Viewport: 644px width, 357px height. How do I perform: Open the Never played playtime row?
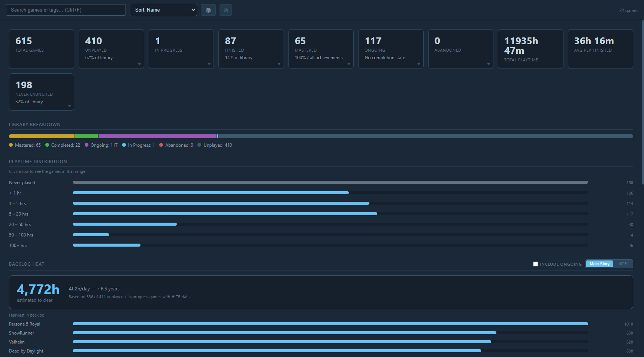click(x=321, y=183)
